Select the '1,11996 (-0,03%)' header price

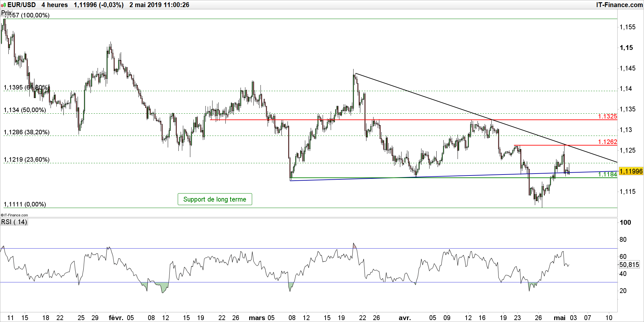coord(99,5)
